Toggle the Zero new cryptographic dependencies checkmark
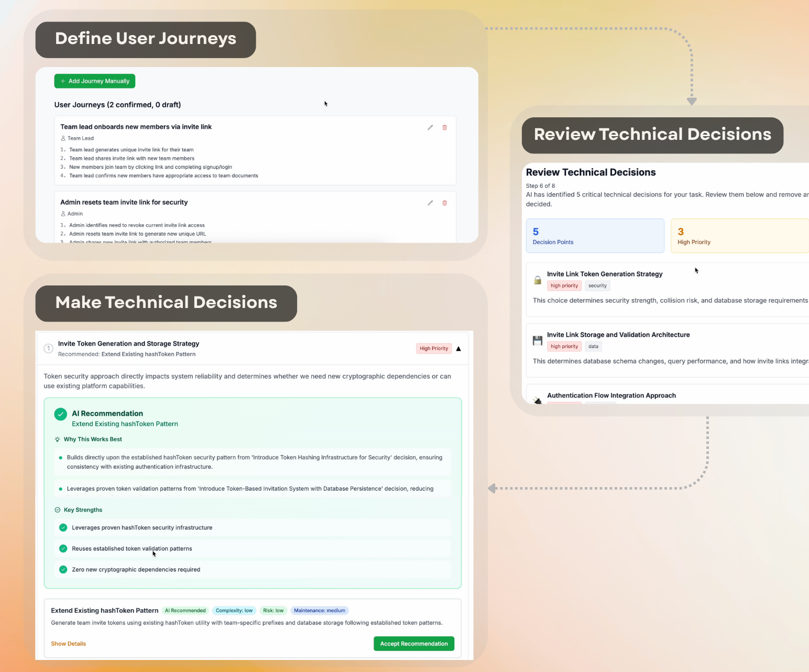 tap(63, 569)
